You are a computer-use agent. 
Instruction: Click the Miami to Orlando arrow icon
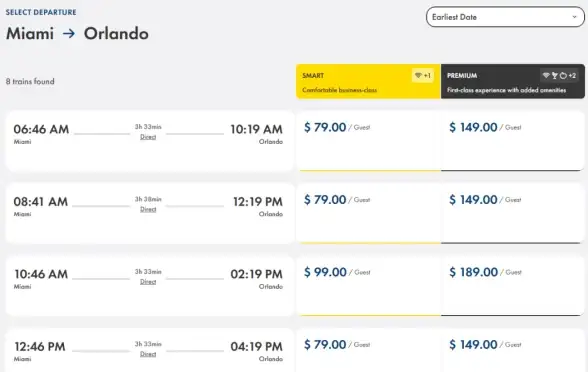pos(69,34)
